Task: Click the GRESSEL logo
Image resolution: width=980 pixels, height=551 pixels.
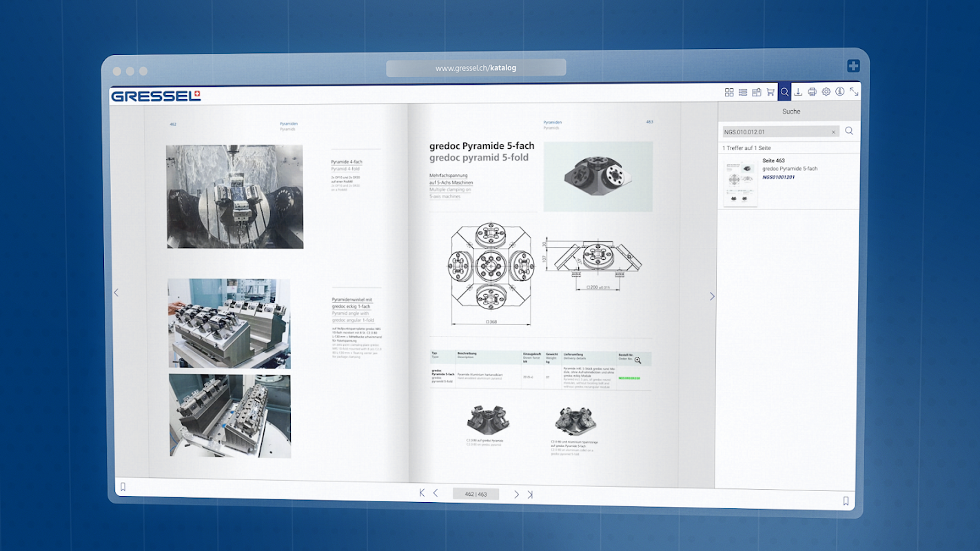Action: point(156,96)
